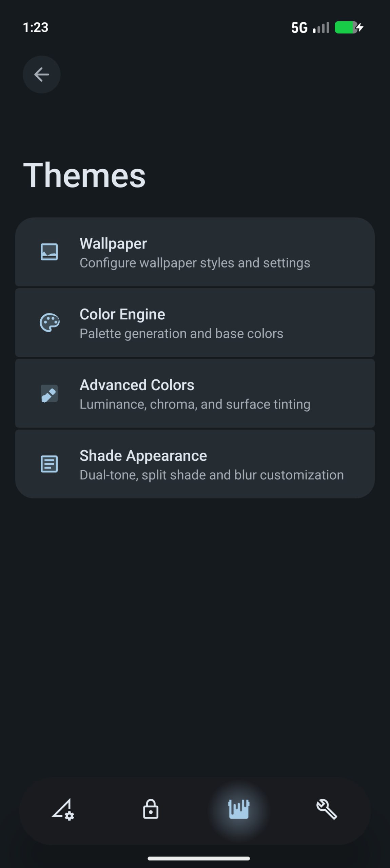Viewport: 390px width, 868px height.
Task: Click 'Configure wallpaper styles and settings' text
Action: (x=195, y=263)
